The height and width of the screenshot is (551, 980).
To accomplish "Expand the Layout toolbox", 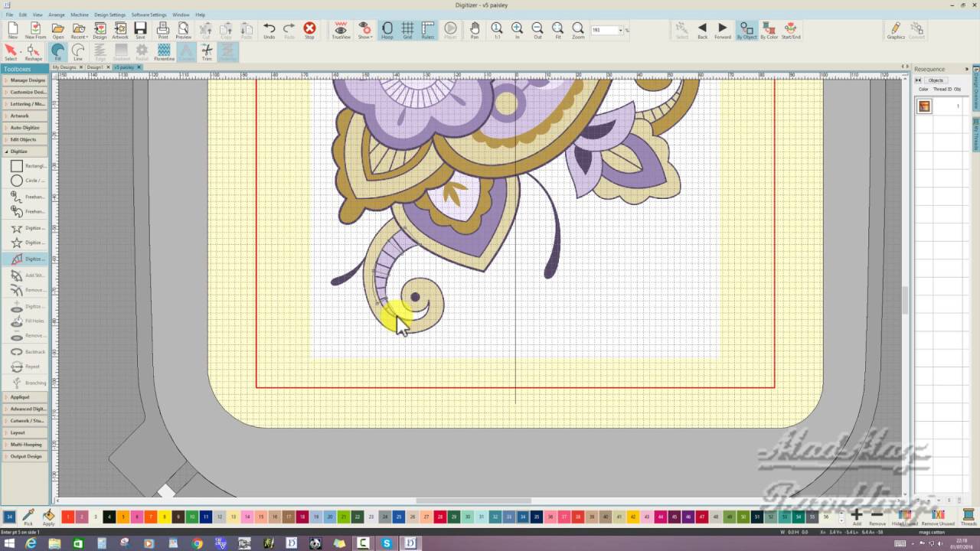I will click(x=24, y=432).
